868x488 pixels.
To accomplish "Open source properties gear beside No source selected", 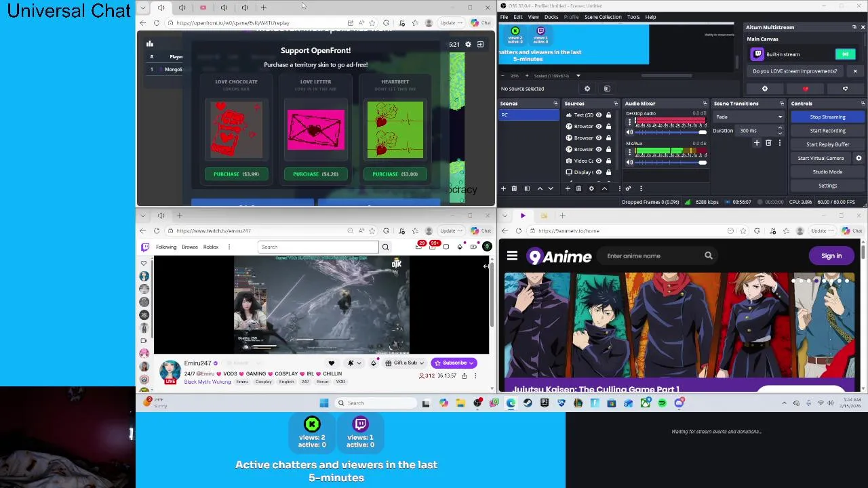I will pyautogui.click(x=587, y=89).
